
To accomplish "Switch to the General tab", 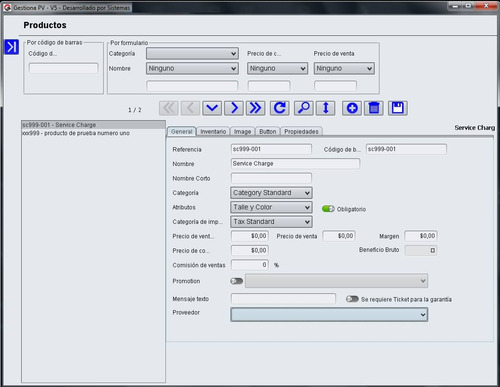I will point(182,132).
